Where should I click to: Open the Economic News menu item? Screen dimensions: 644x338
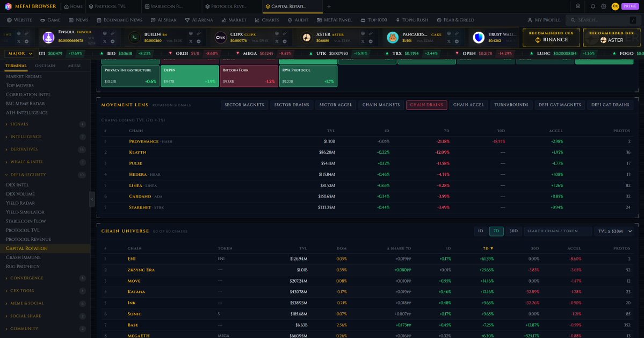pyautogui.click(x=120, y=20)
